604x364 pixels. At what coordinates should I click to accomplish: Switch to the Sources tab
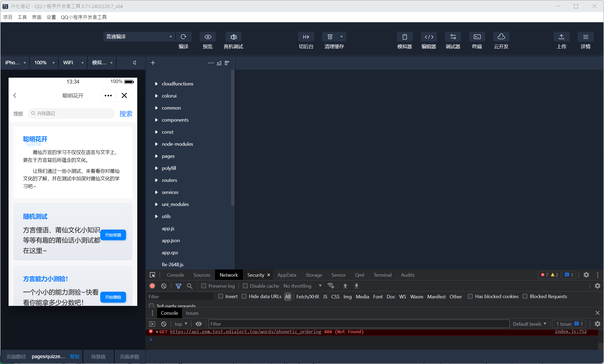[202, 275]
